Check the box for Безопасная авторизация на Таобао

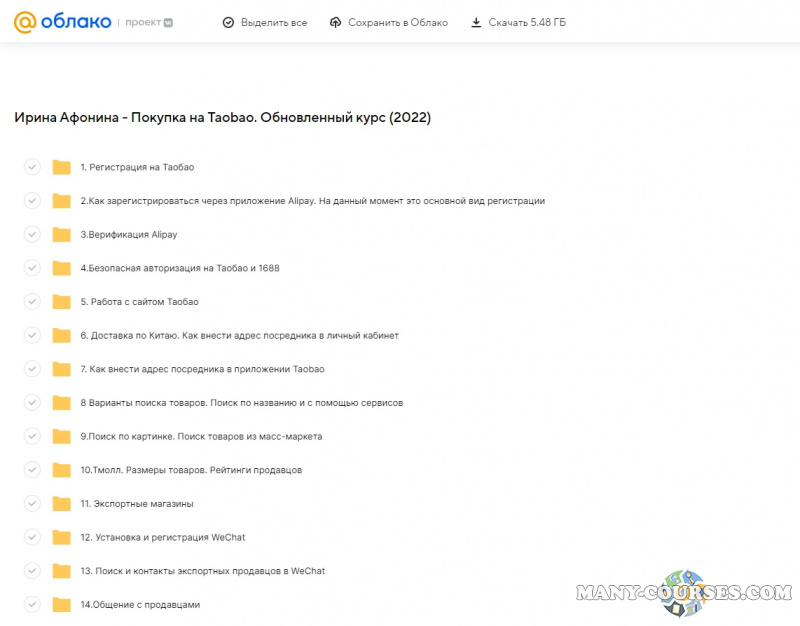(x=32, y=268)
